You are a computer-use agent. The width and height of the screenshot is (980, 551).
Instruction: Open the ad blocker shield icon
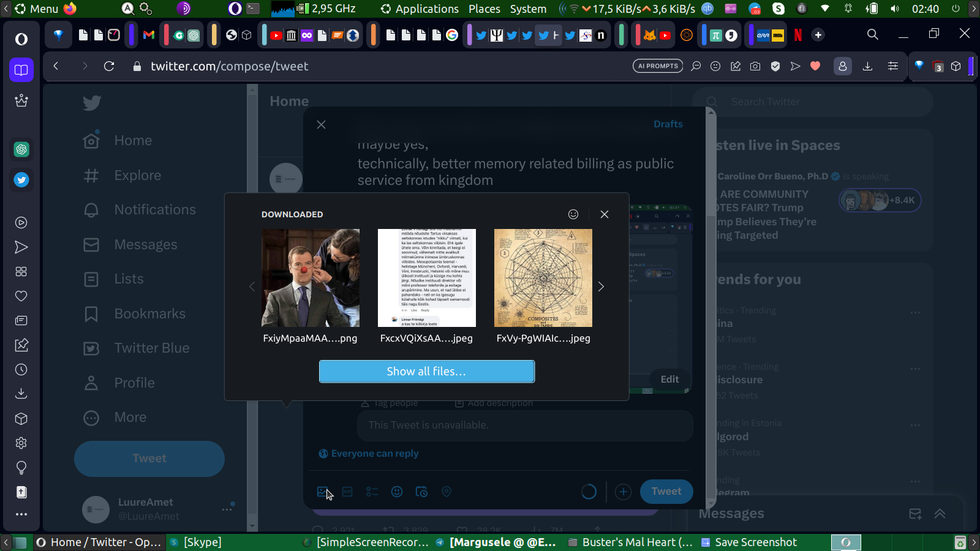(x=775, y=66)
